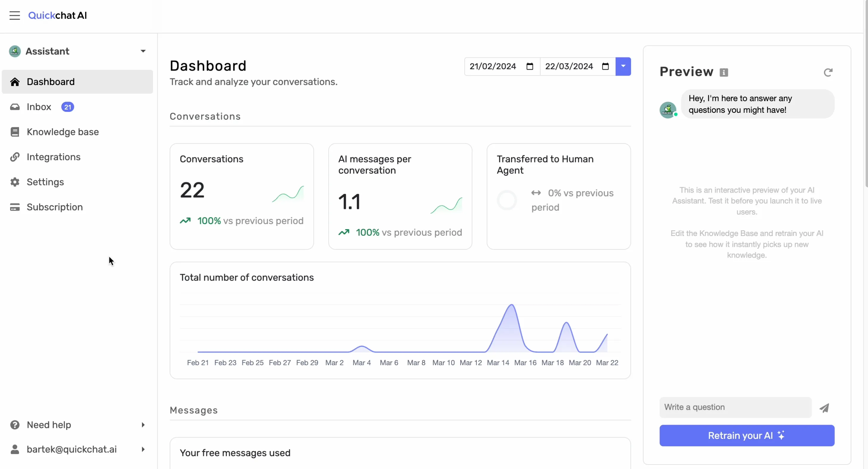
Task: Click the Knowledge base book icon
Action: [15, 132]
